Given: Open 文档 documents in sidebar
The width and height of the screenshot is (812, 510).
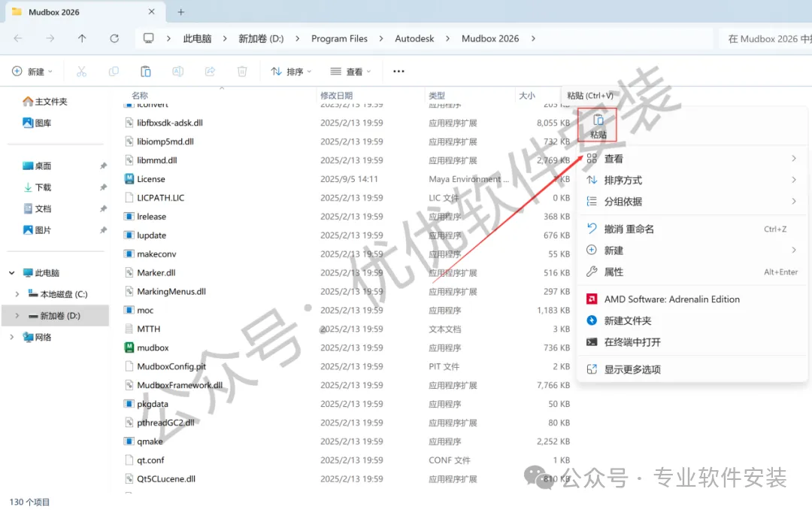Looking at the screenshot, I should click(x=37, y=208).
